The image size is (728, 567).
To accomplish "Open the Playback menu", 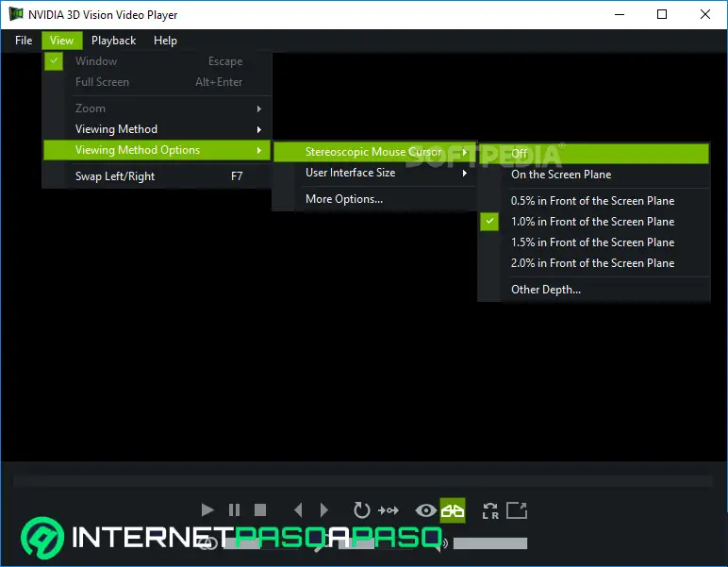I will (x=114, y=41).
